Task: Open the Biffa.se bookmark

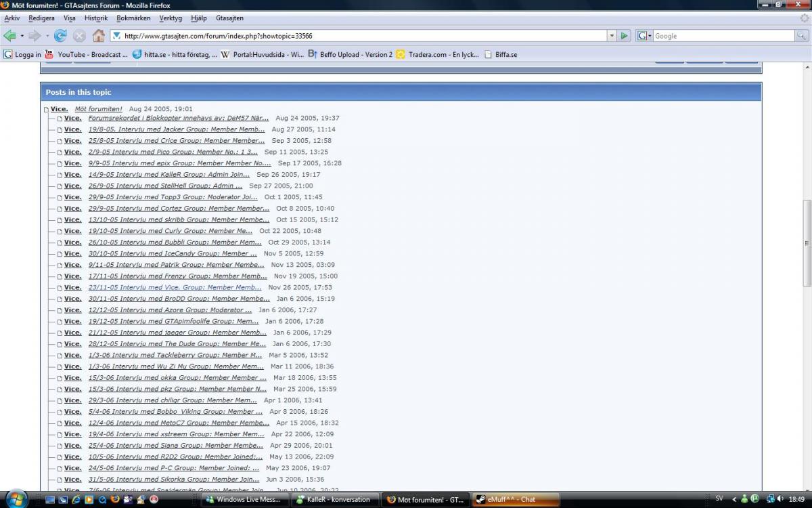Action: [501, 54]
